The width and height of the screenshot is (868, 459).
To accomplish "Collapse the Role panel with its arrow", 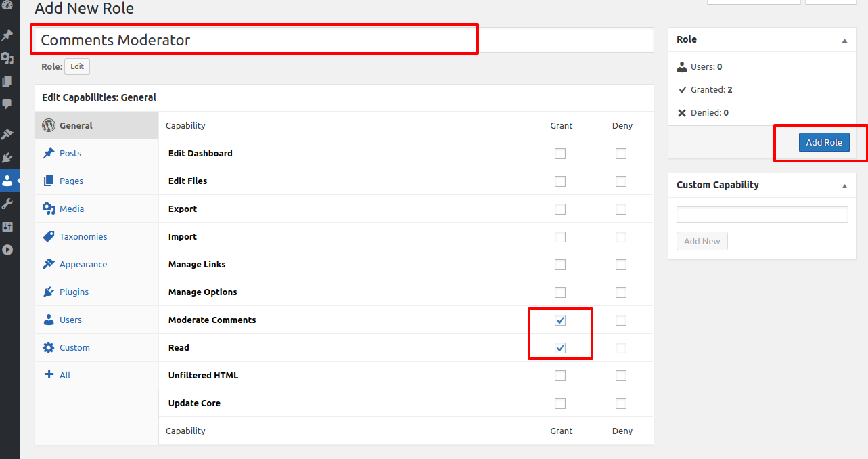I will tap(844, 40).
